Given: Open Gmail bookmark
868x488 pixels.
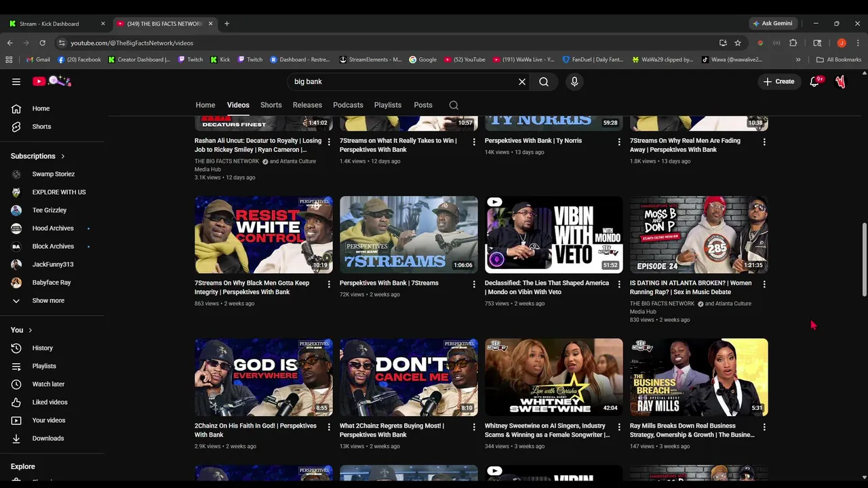Looking at the screenshot, I should point(38,60).
